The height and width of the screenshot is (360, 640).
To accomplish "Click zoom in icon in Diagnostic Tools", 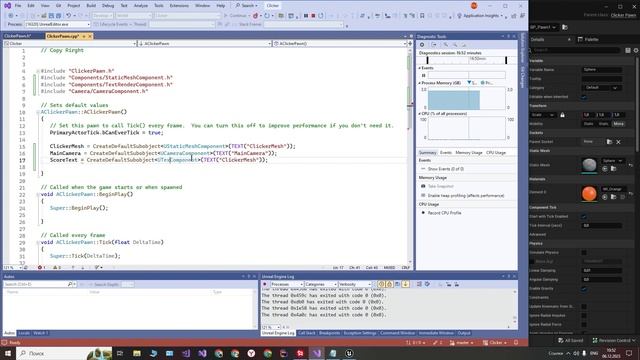I will (446, 44).
